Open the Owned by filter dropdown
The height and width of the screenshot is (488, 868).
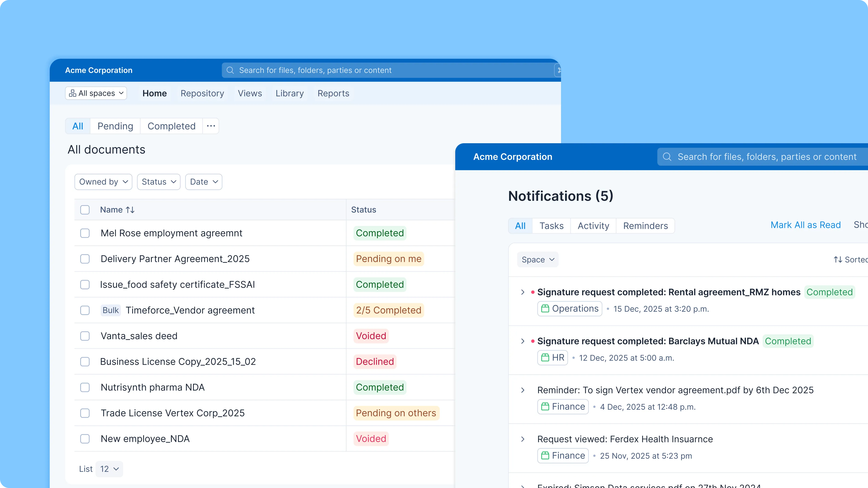pos(103,181)
